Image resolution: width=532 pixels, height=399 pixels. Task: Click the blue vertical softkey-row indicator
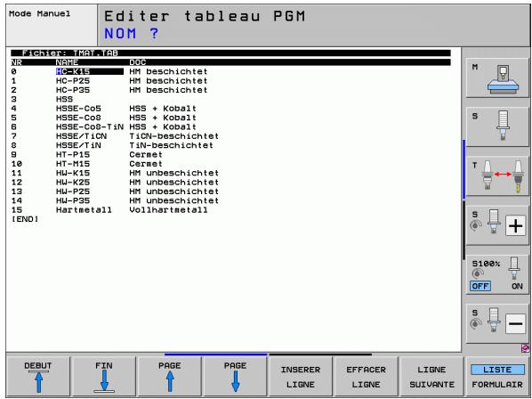463,169
